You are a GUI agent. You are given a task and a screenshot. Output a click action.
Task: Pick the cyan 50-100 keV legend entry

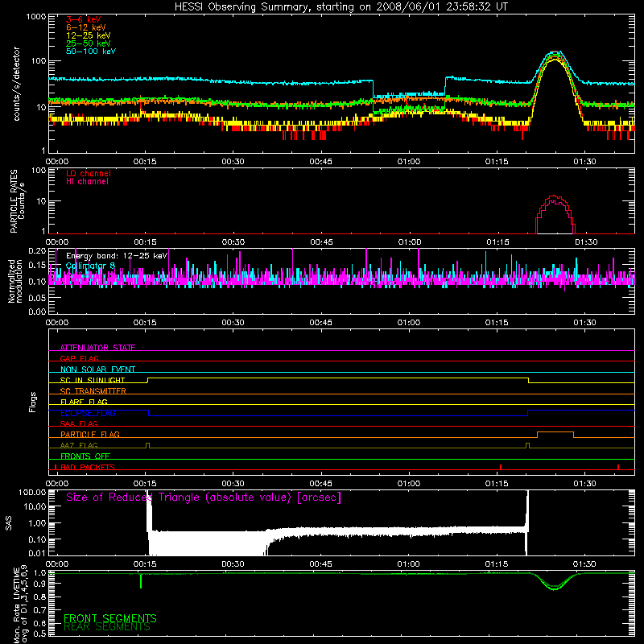pos(91,52)
